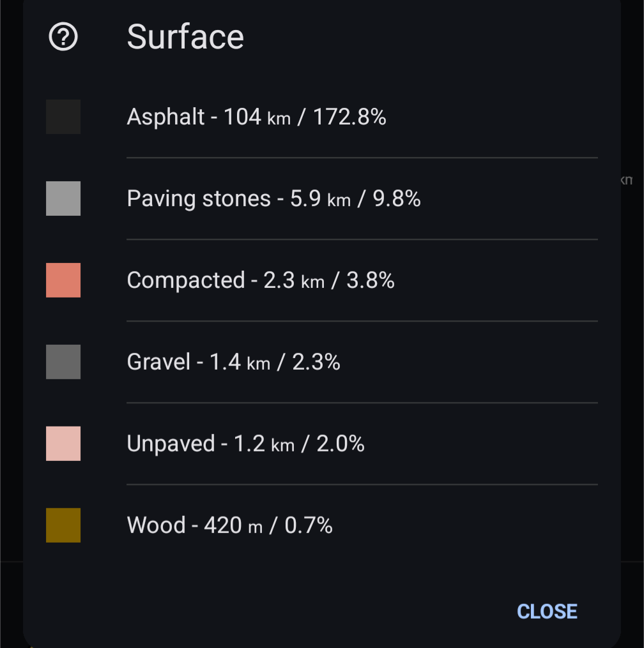Click the Surface dialog title
Screen dimensions: 644x648
point(185,36)
